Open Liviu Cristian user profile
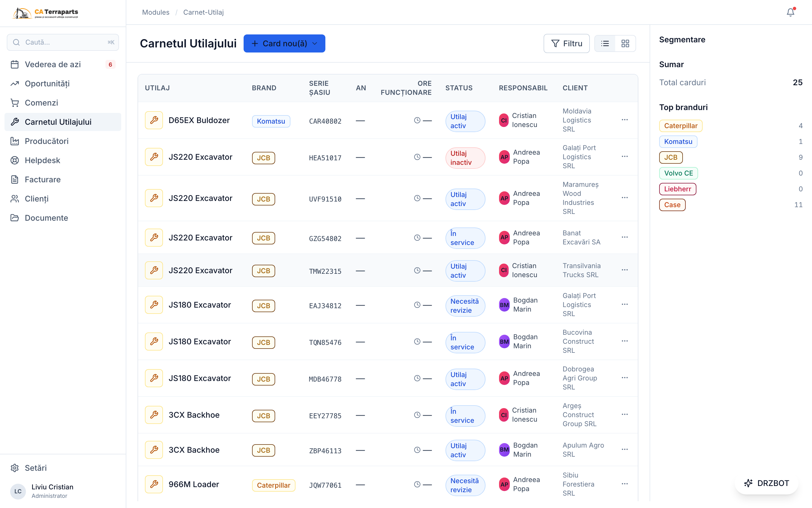This screenshot has height=508, width=812. click(63, 491)
